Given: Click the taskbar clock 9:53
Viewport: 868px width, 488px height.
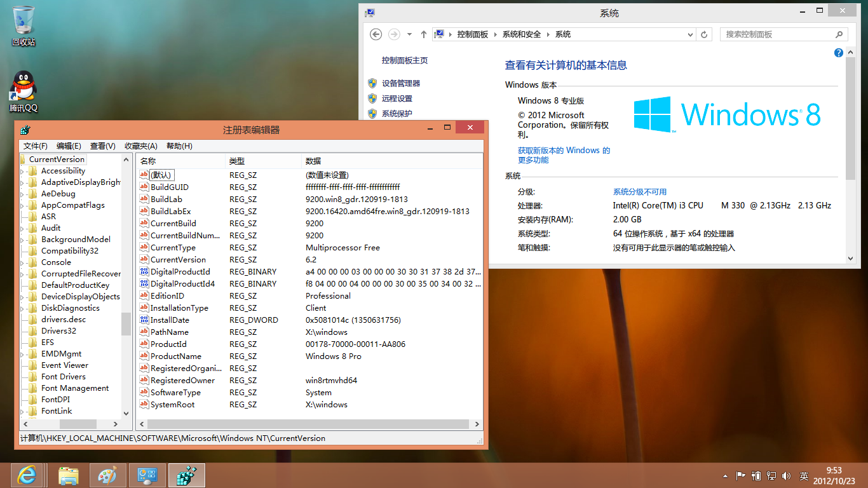Looking at the screenshot, I should pos(834,475).
